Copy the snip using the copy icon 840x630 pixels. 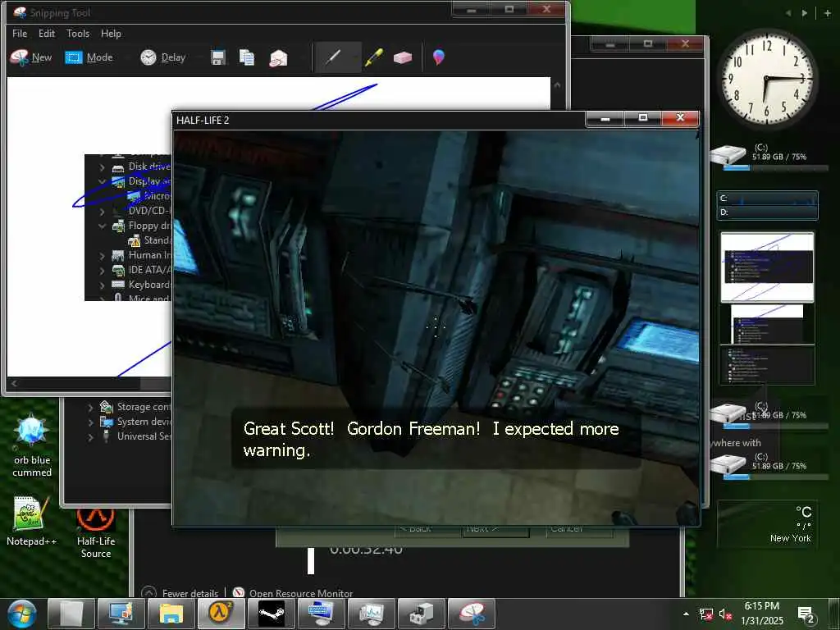(246, 57)
